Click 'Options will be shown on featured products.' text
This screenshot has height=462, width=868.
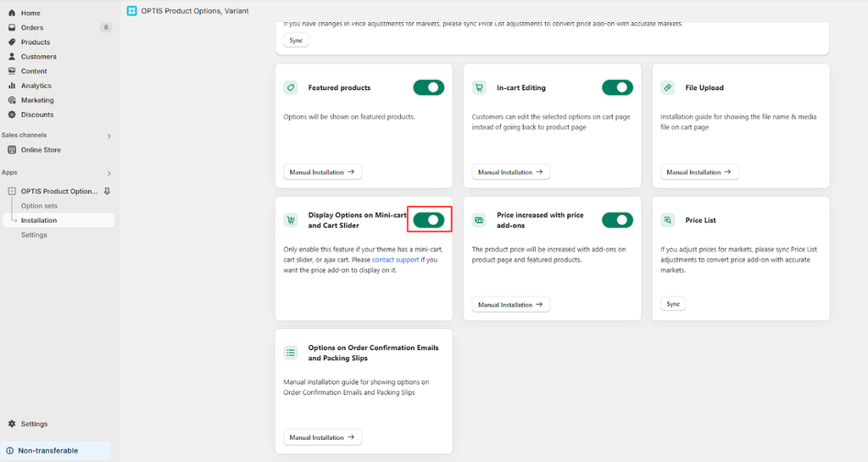(348, 117)
